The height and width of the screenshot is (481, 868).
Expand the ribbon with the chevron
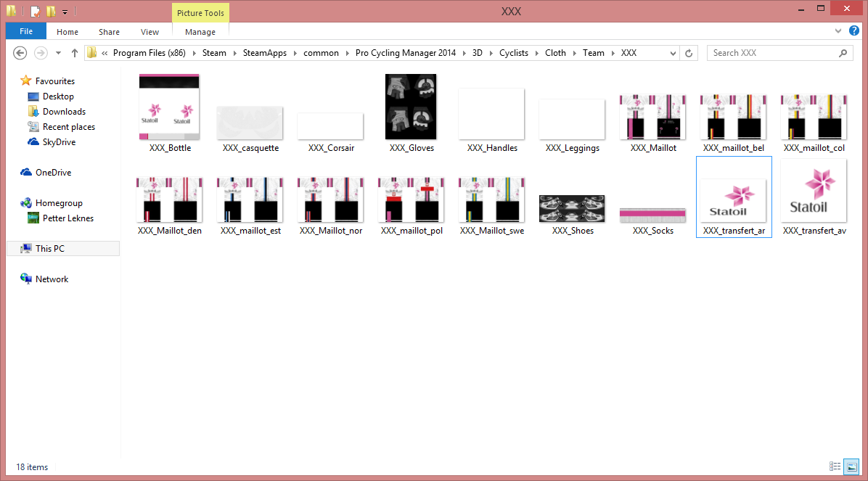840,31
